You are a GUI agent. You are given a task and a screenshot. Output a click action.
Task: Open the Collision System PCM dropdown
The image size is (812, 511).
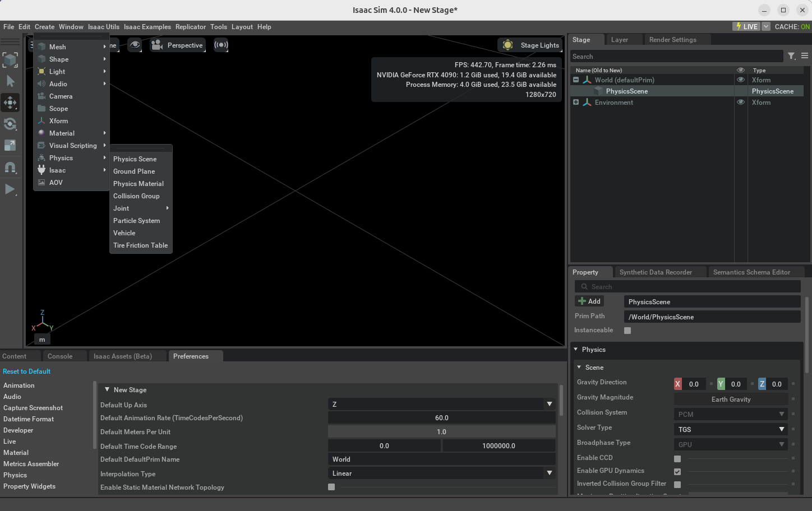(x=731, y=414)
